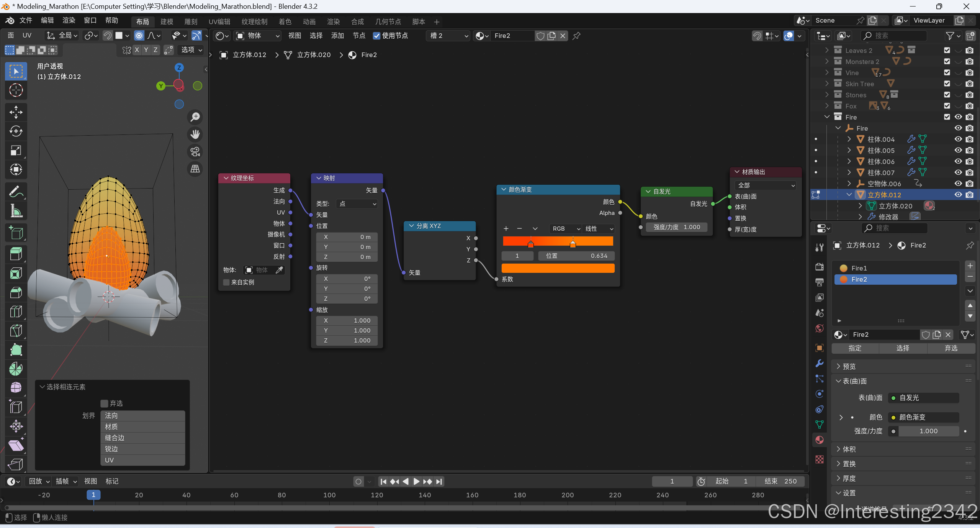Hide 柱体.004 with its eye icon
Viewport: 980px width, 528px height.
click(958, 139)
